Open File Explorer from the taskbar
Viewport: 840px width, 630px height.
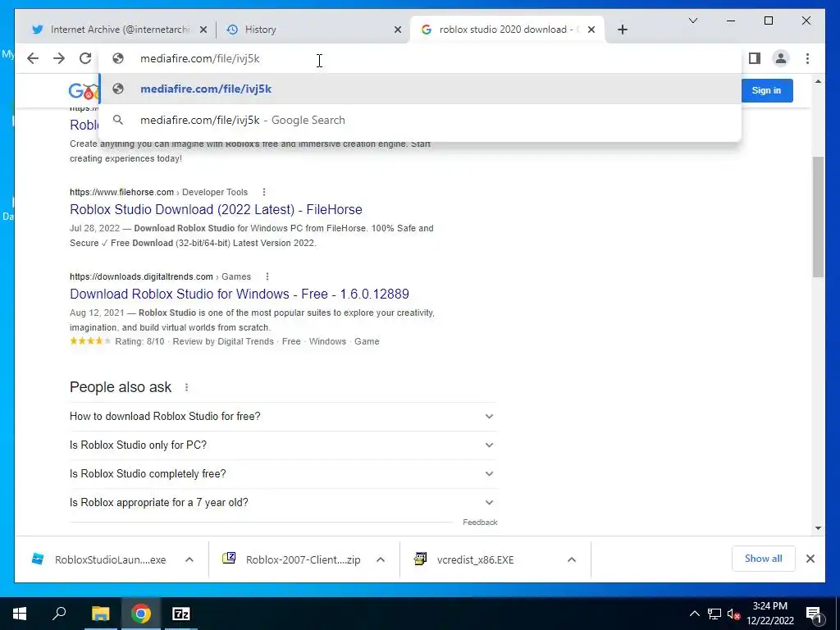tap(100, 614)
